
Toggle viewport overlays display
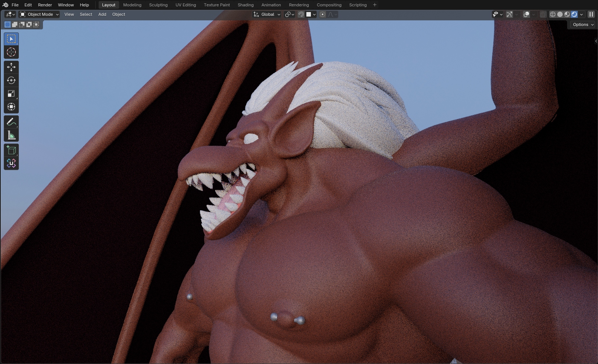pos(526,14)
